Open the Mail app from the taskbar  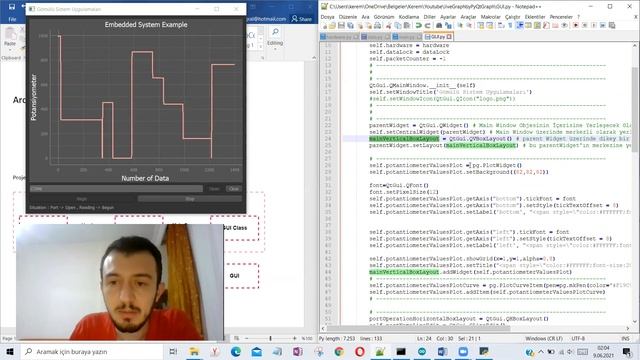coord(256,351)
